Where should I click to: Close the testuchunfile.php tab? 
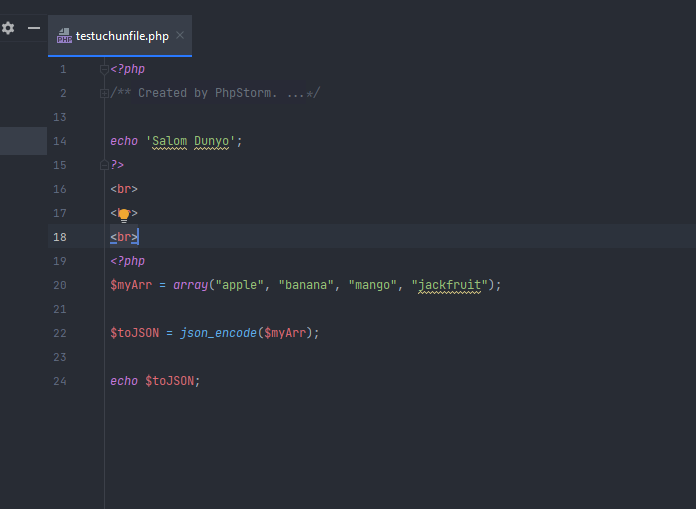point(180,35)
